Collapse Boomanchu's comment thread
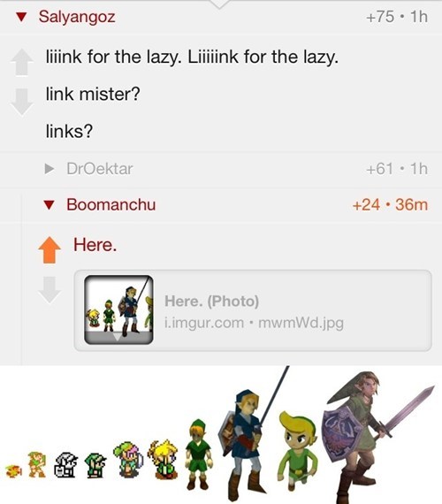442x504 pixels. coord(49,205)
